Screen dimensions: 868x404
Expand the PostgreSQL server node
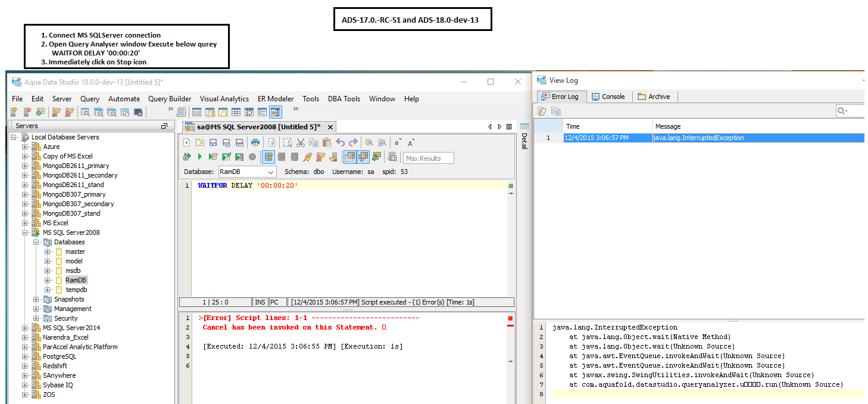coord(24,356)
